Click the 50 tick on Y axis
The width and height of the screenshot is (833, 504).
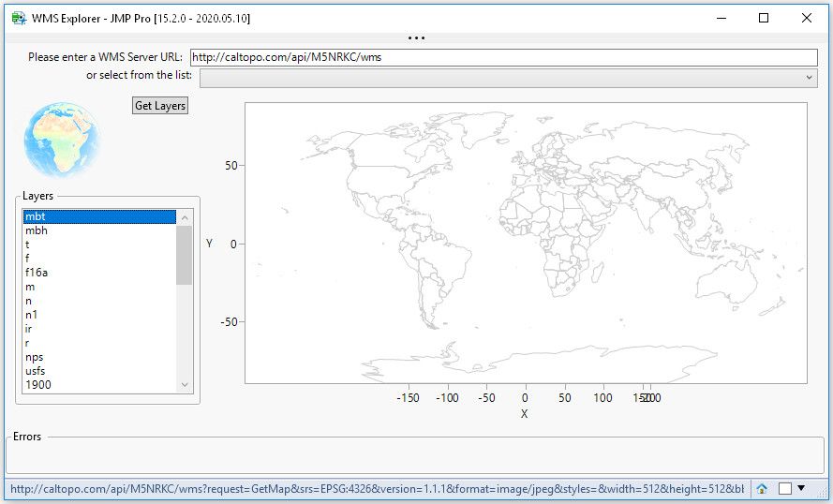pyautogui.click(x=231, y=166)
